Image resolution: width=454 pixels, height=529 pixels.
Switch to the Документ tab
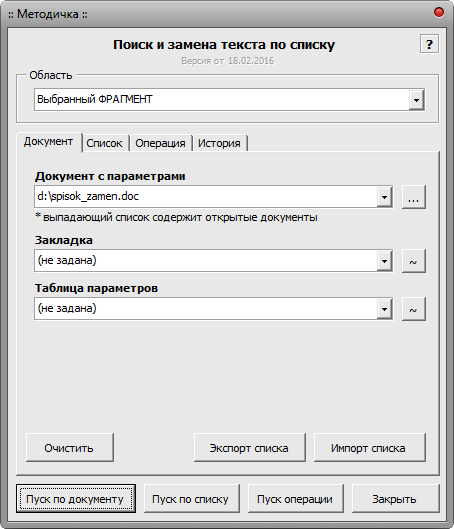[48, 142]
